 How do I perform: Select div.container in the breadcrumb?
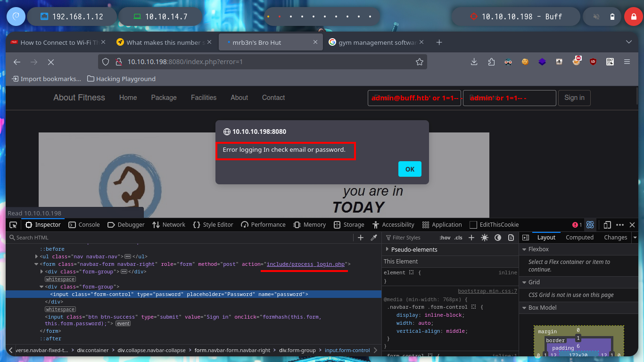(93, 350)
